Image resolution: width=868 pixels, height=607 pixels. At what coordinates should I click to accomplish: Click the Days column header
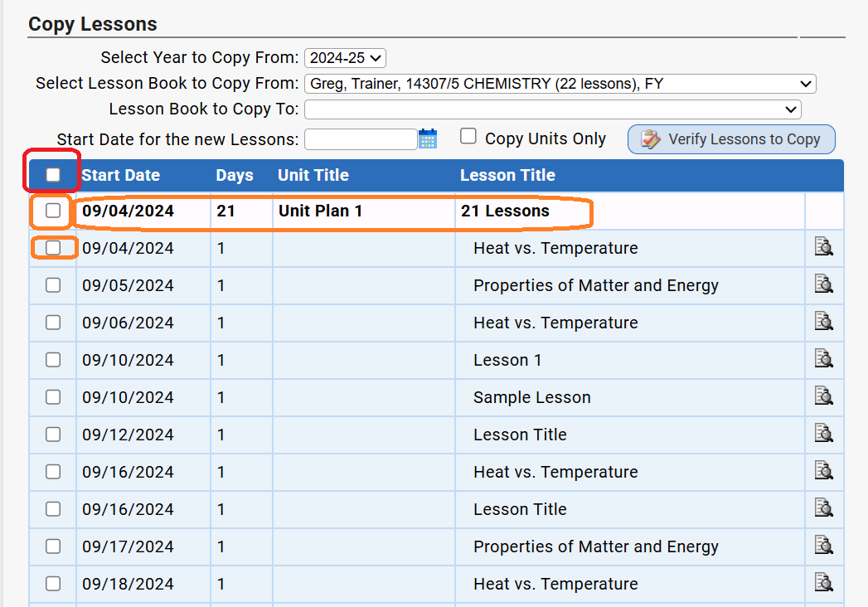(x=234, y=175)
